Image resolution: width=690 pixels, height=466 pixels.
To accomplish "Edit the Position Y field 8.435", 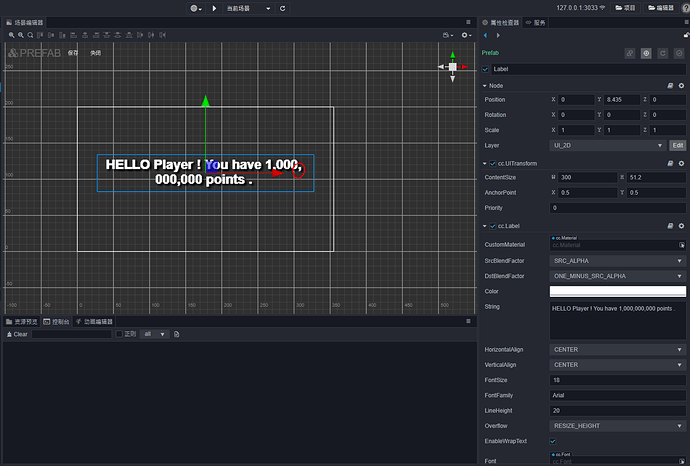I will pos(622,100).
